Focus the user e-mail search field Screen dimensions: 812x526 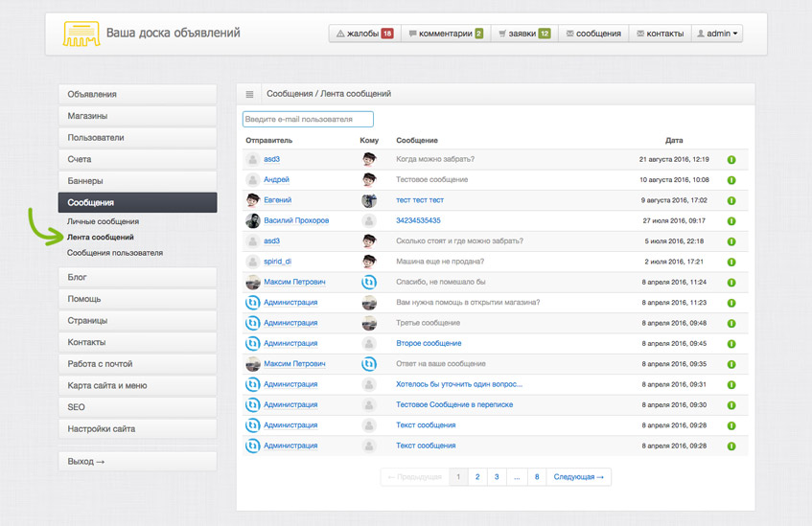(x=308, y=119)
